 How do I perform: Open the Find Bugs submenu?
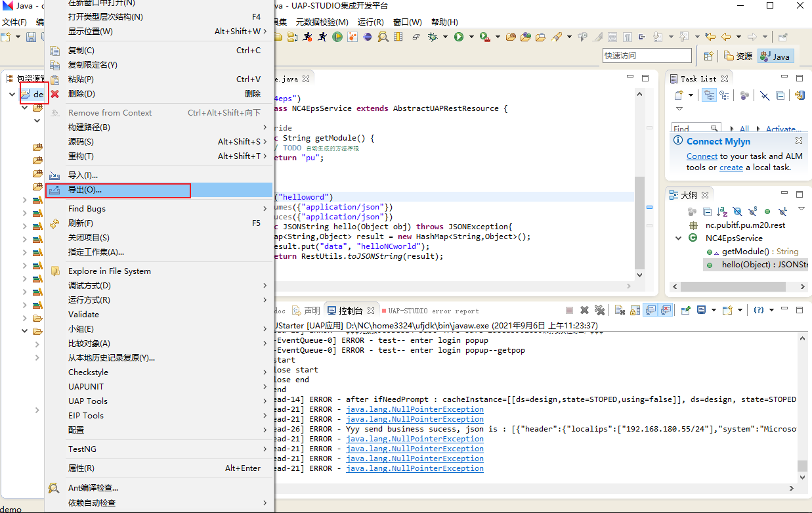click(x=158, y=209)
